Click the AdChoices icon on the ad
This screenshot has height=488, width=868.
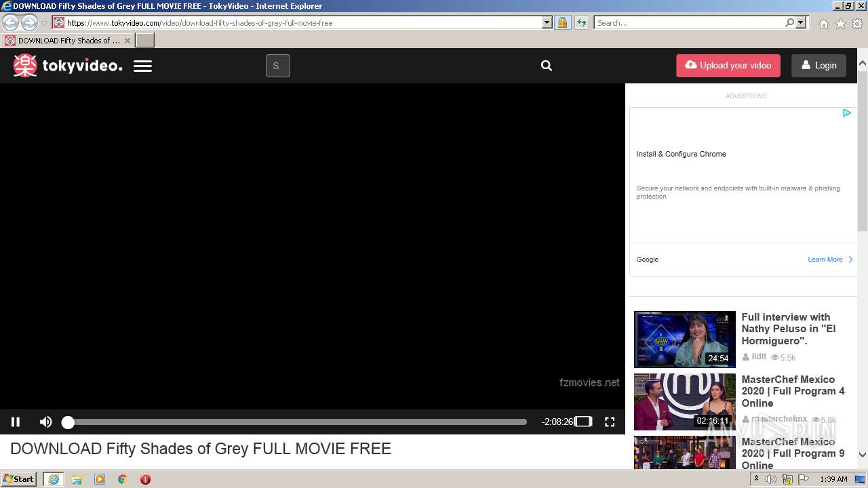click(x=846, y=113)
